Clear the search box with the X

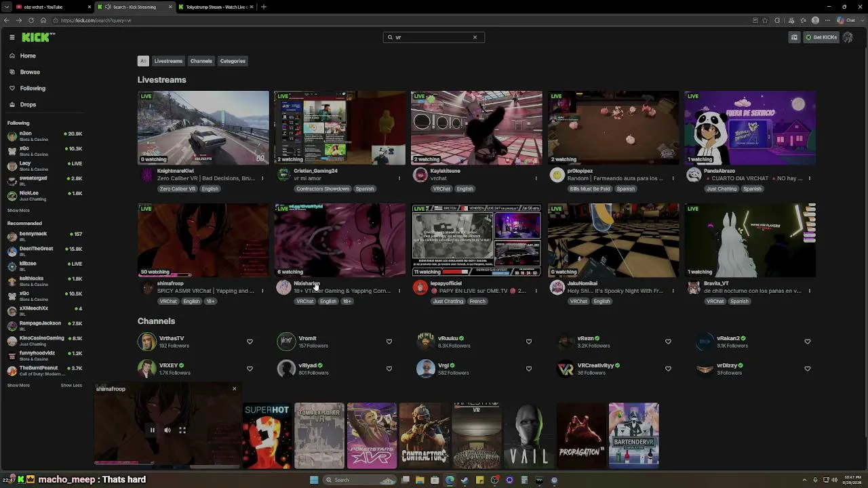point(475,37)
